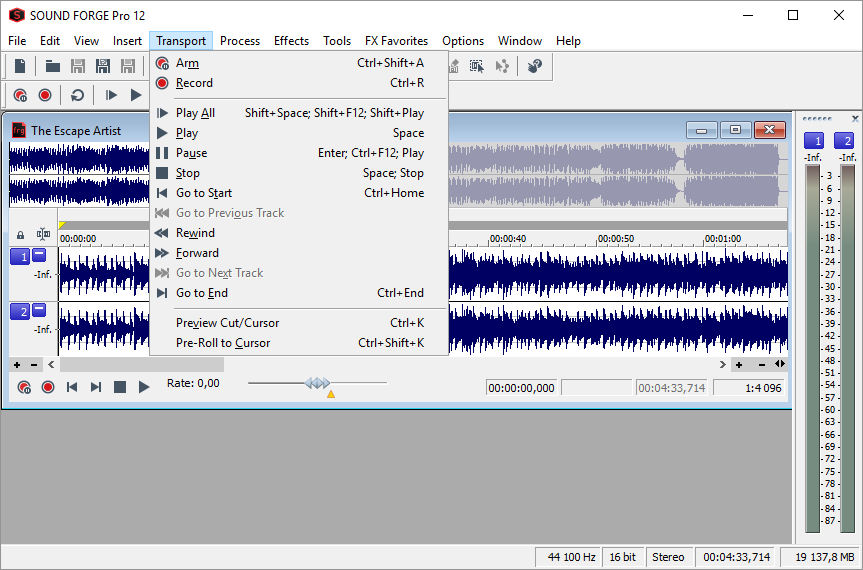Viewport: 863px width, 570px height.
Task: Click the cursor position field 00:00:00,000
Action: coord(521,388)
